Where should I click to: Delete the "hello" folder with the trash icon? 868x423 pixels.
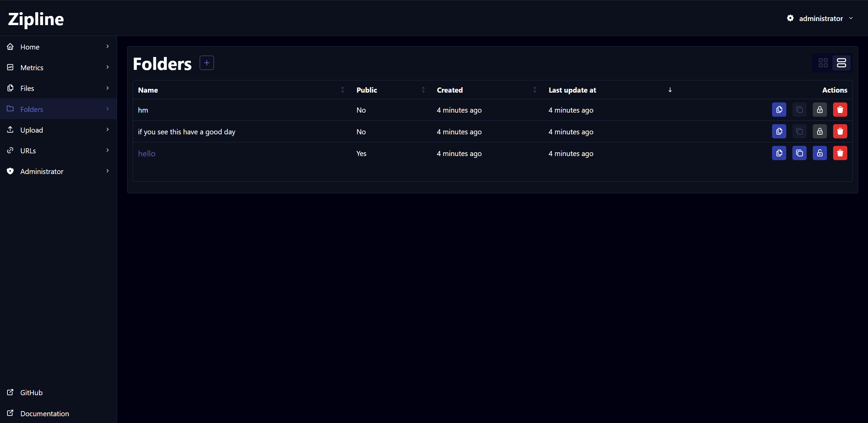(x=840, y=153)
